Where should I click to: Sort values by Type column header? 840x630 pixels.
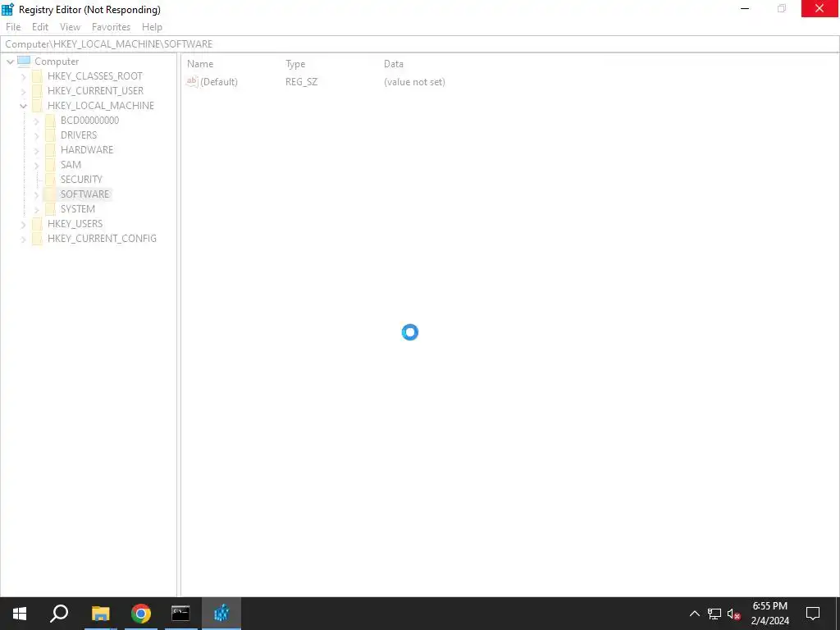(x=295, y=64)
